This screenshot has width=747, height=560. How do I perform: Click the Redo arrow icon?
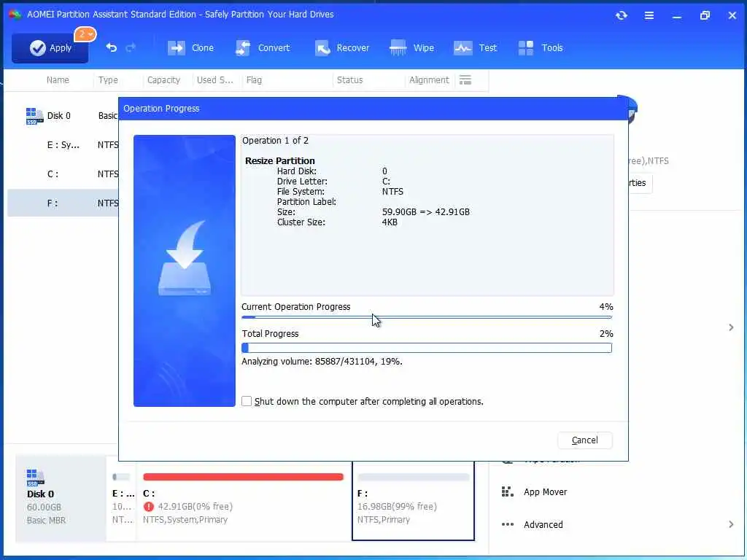coord(131,47)
